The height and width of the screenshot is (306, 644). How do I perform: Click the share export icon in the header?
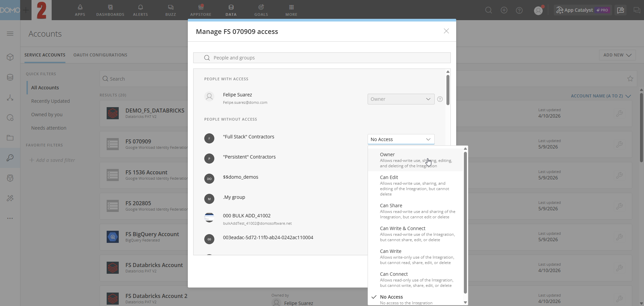tap(621, 10)
